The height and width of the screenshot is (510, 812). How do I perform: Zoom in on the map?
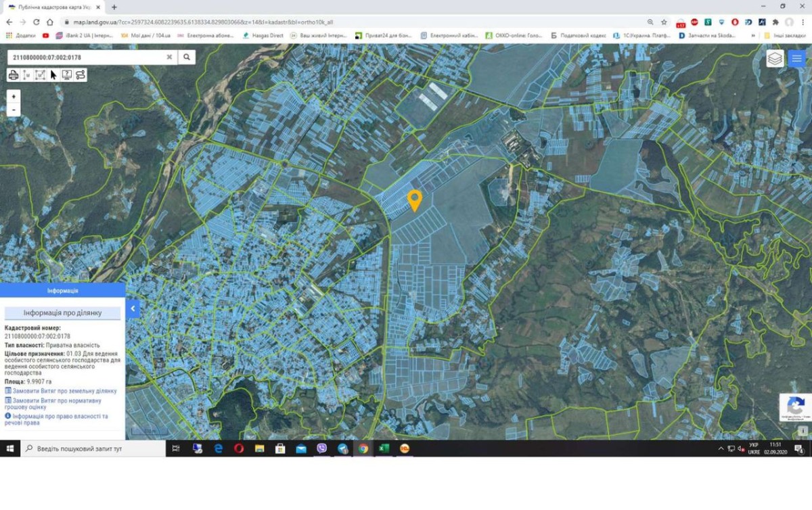click(x=14, y=97)
